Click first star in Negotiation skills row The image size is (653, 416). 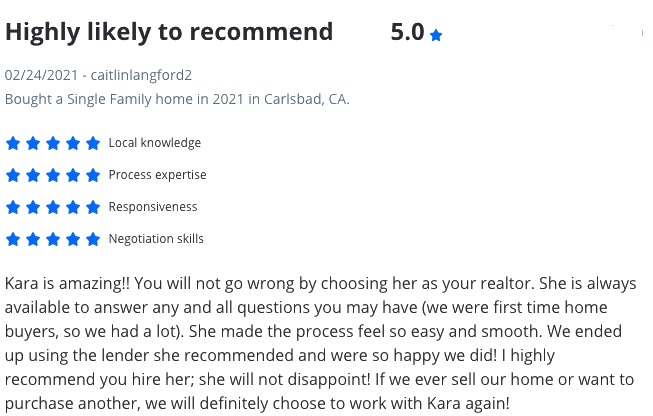(13, 239)
